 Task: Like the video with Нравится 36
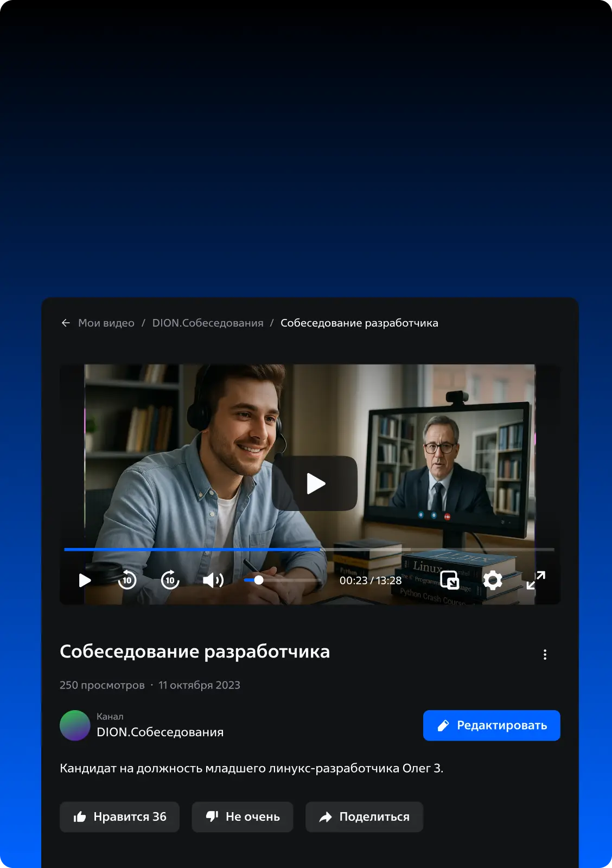pos(119,817)
